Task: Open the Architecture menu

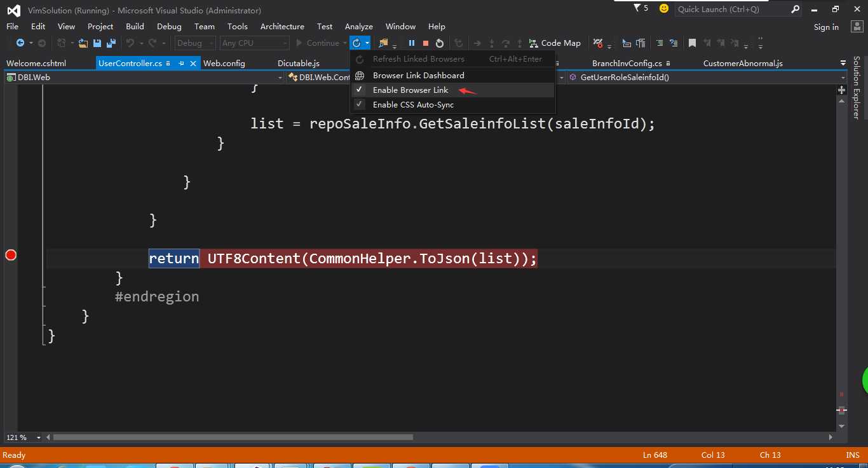Action: (x=282, y=27)
